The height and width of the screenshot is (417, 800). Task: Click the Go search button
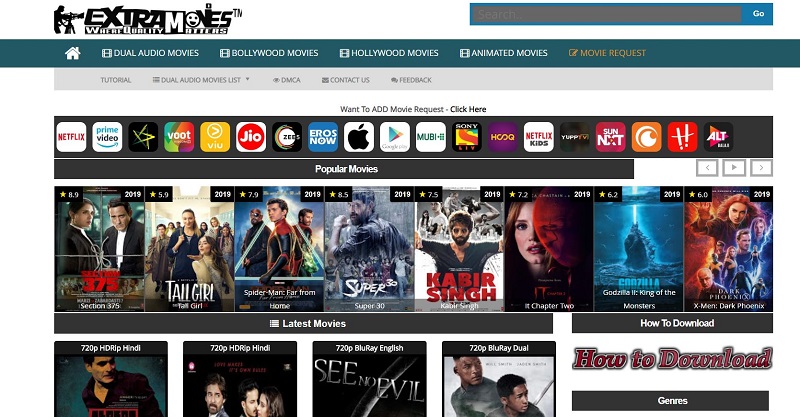(758, 14)
